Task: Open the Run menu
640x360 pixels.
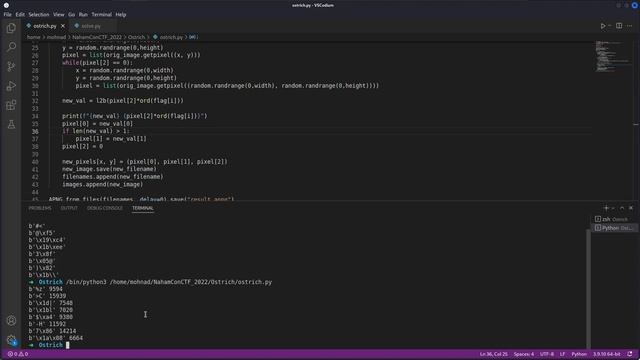Action: [x=83, y=15]
